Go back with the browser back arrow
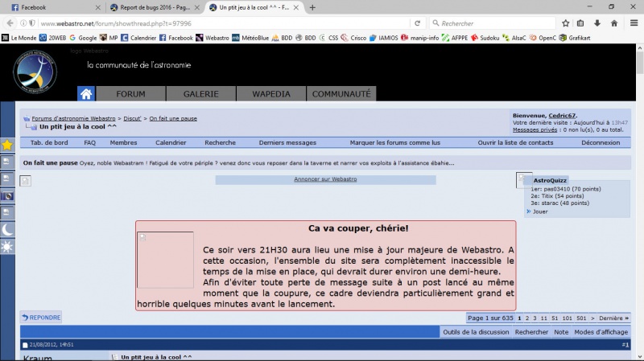Screen dimensions: 644x361 (x=10, y=23)
